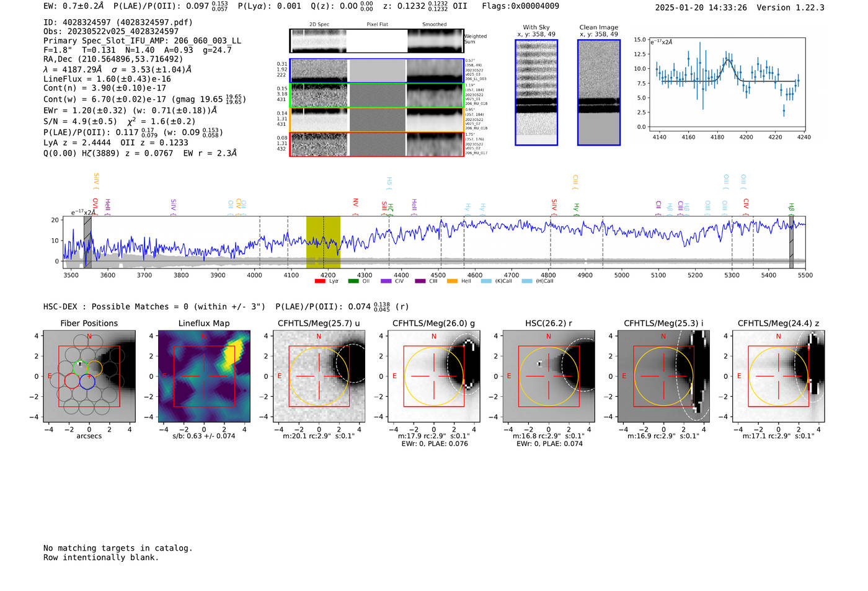Click the λ = 4187.29Å wavelength line
The width and height of the screenshot is (868, 591).
(x=117, y=69)
